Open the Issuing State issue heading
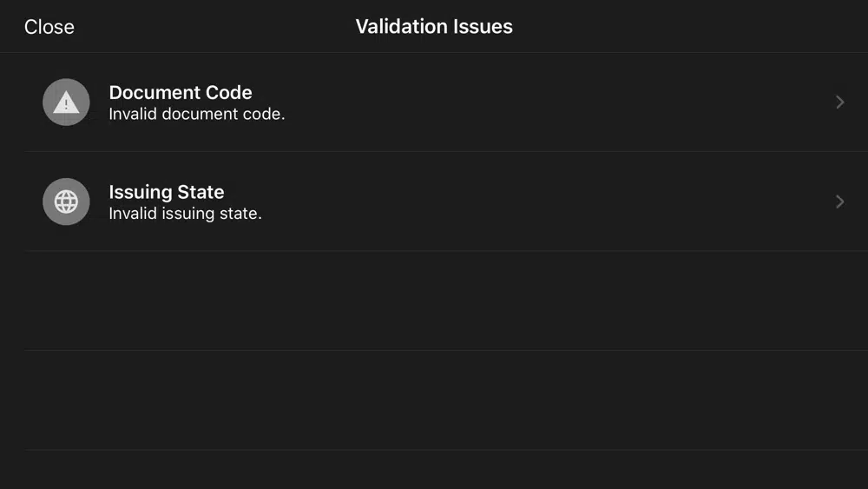 click(167, 192)
